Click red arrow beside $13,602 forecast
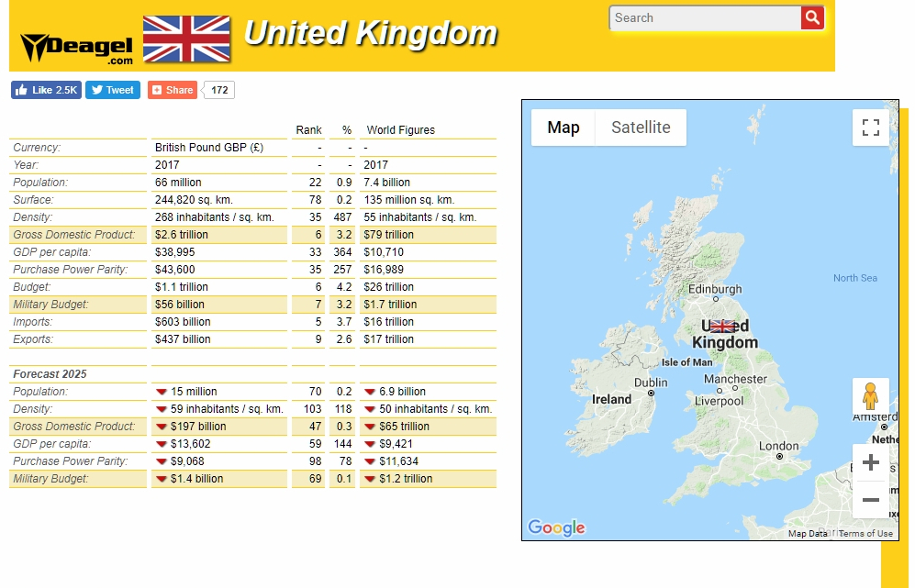This screenshot has width=915, height=588. pyautogui.click(x=162, y=445)
